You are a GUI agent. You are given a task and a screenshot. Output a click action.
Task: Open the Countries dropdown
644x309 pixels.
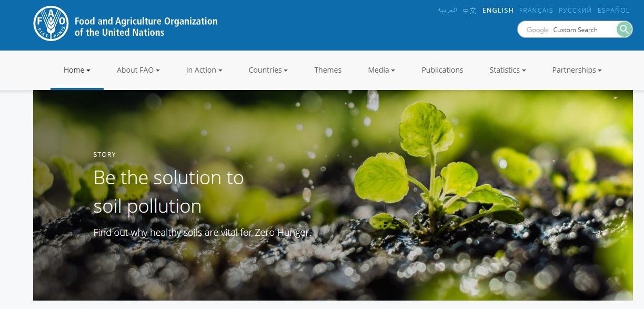tap(268, 70)
